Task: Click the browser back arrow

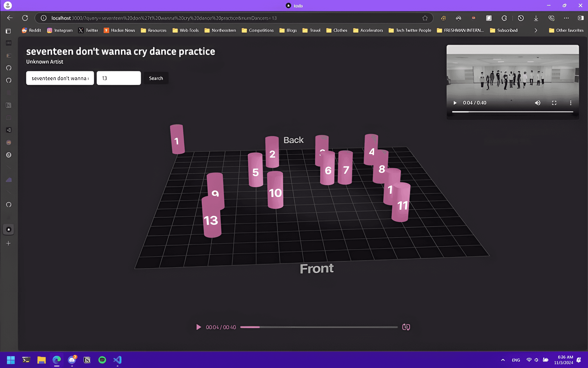Action: pos(10,18)
